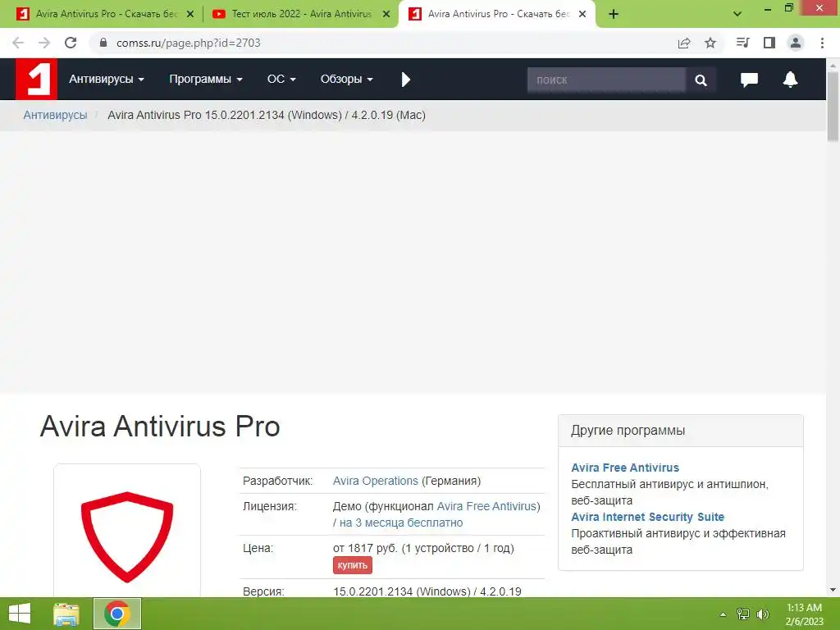Click the version text 15.0.2201.2134 (Windows)
The image size is (840, 630).
click(402, 591)
